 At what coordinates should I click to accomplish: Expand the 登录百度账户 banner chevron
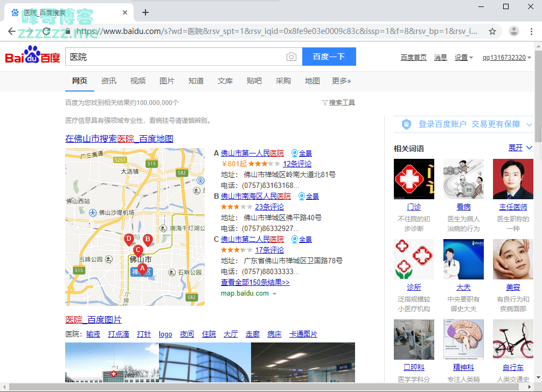[x=529, y=124]
